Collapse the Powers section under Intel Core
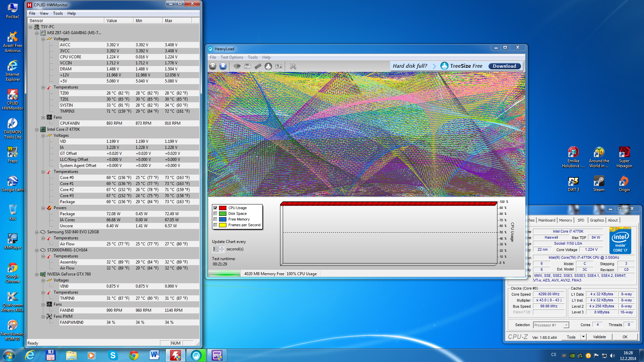The width and height of the screenshot is (644, 362). coord(43,208)
